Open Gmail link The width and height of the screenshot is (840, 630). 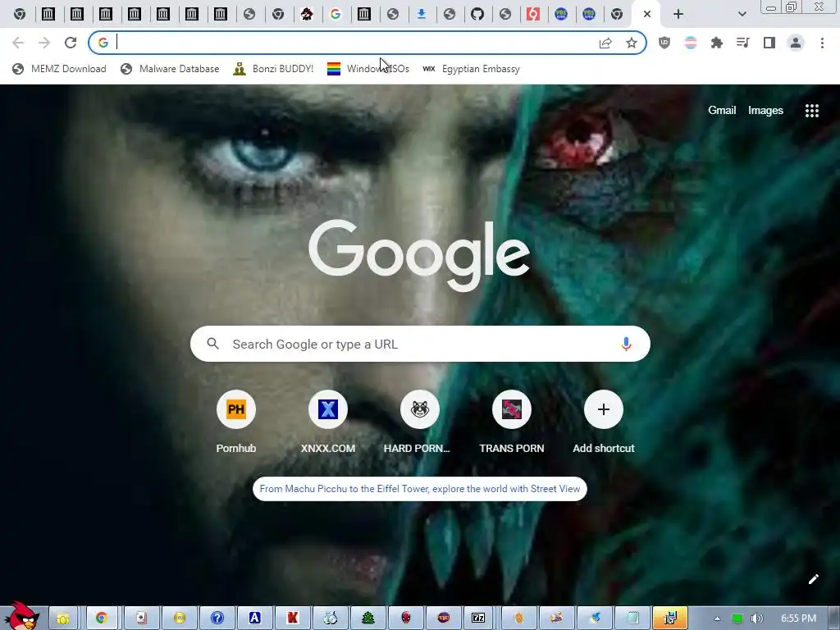pos(722,111)
